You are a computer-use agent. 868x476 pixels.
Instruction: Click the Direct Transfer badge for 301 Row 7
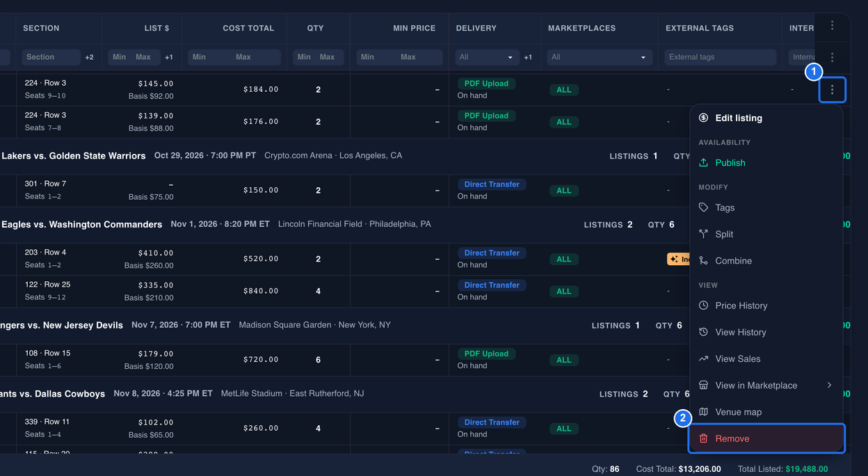pyautogui.click(x=492, y=184)
